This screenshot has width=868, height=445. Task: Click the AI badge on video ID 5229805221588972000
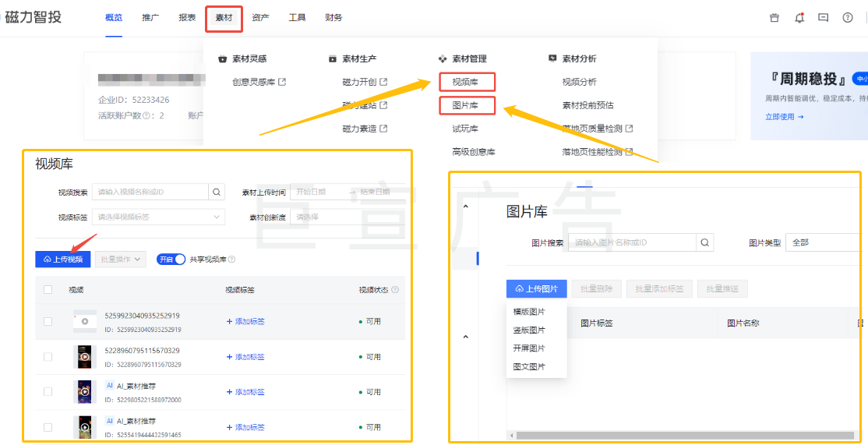[110, 386]
